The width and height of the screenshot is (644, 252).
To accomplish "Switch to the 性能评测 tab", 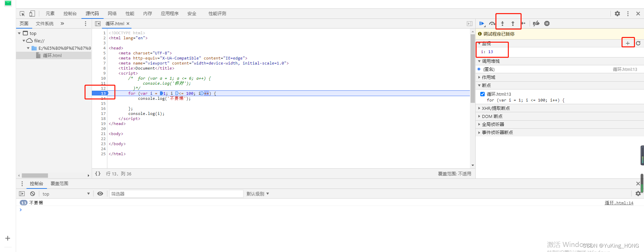I will coord(217,13).
